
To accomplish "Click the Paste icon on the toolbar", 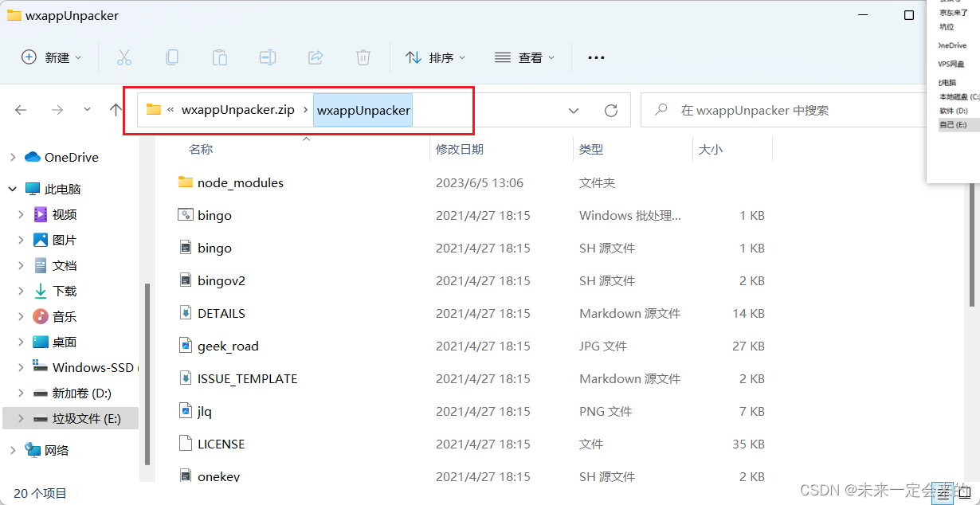I will (220, 57).
